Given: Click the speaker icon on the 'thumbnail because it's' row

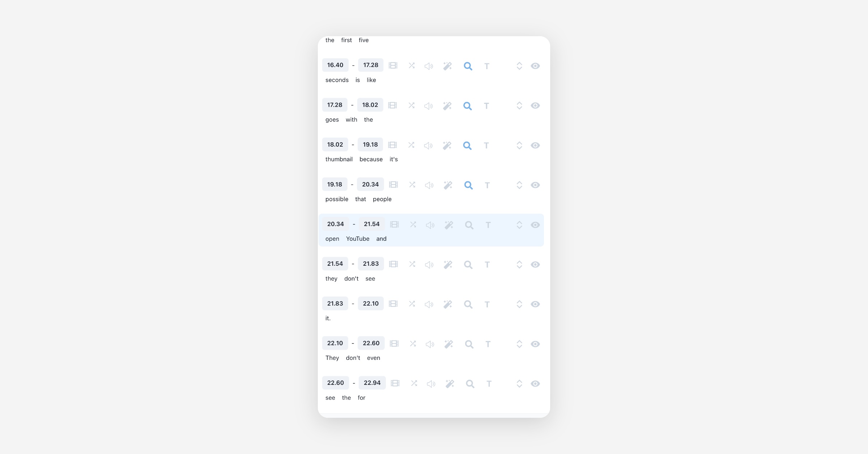Looking at the screenshot, I should point(428,146).
